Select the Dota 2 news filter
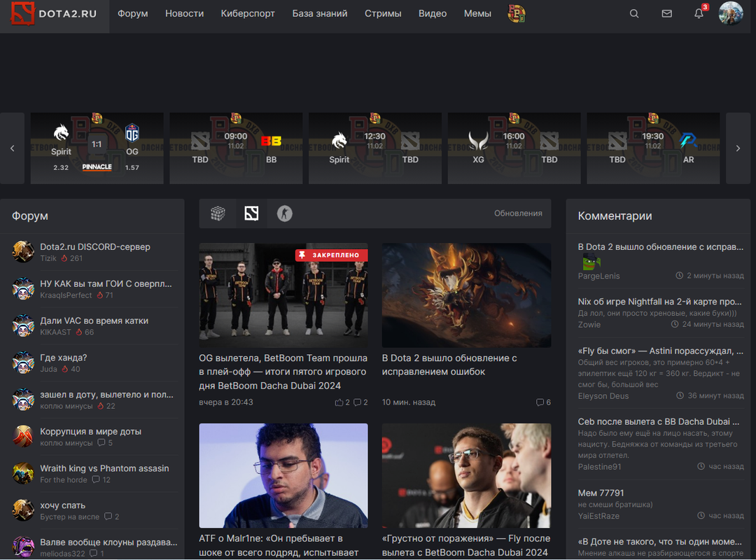The image size is (756, 560). (251, 213)
